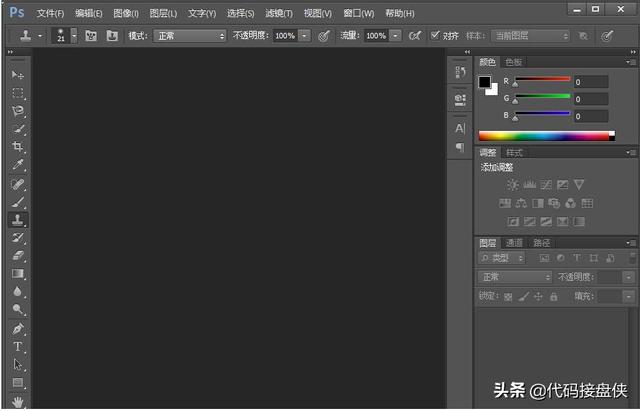Select the Crop tool
The image size is (640, 411).
(x=18, y=147)
